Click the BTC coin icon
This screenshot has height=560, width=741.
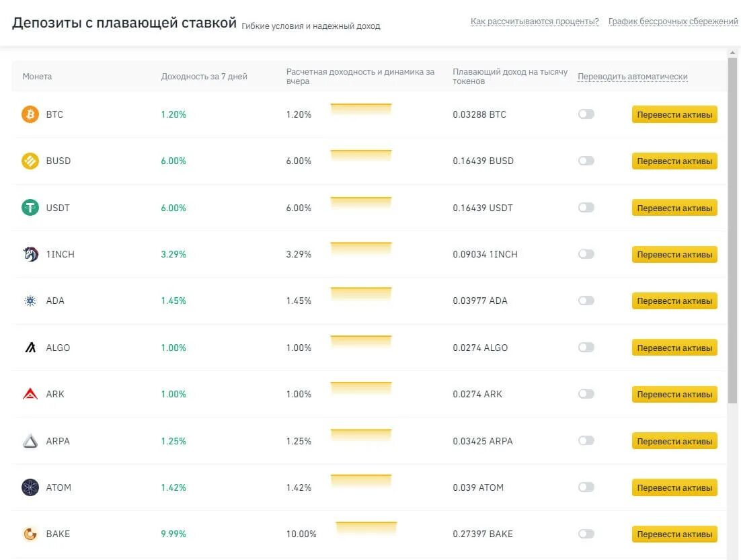30,114
